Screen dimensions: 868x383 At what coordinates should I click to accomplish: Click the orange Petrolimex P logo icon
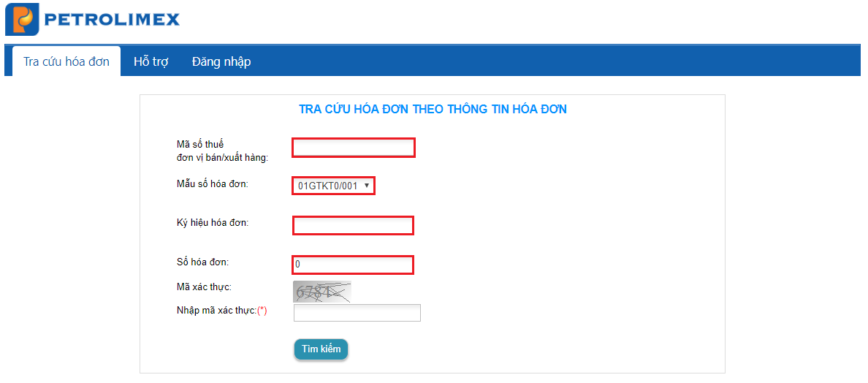click(x=22, y=20)
